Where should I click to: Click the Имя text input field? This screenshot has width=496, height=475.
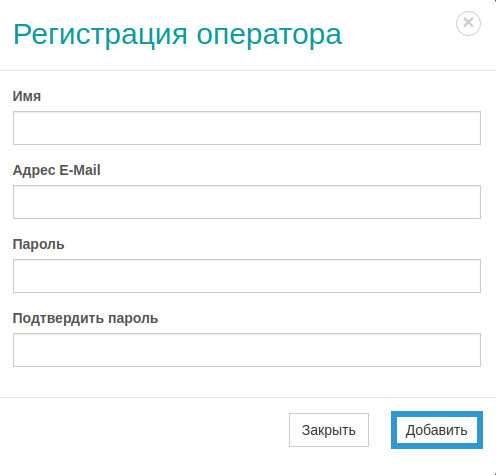pyautogui.click(x=247, y=128)
